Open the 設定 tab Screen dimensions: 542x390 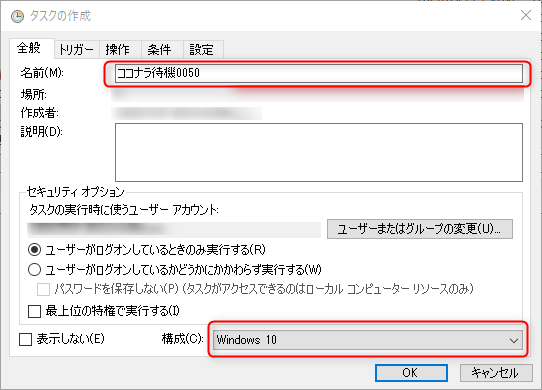[x=203, y=49]
